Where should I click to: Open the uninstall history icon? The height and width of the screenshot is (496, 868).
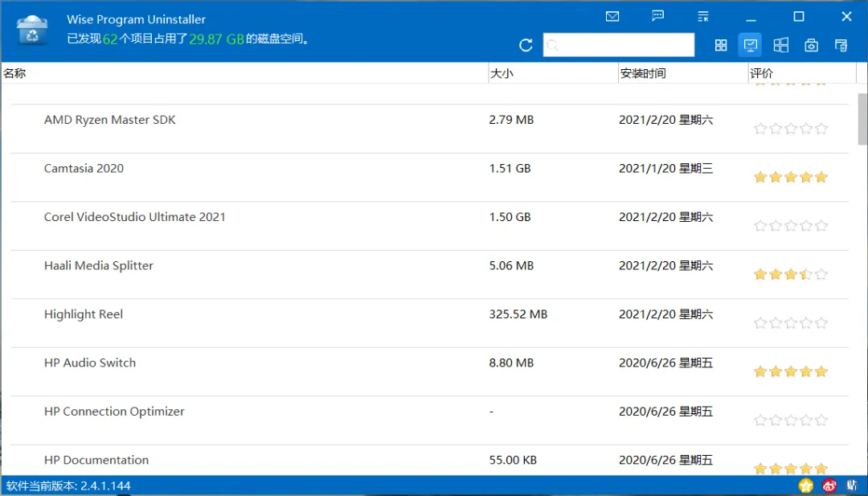click(x=841, y=45)
